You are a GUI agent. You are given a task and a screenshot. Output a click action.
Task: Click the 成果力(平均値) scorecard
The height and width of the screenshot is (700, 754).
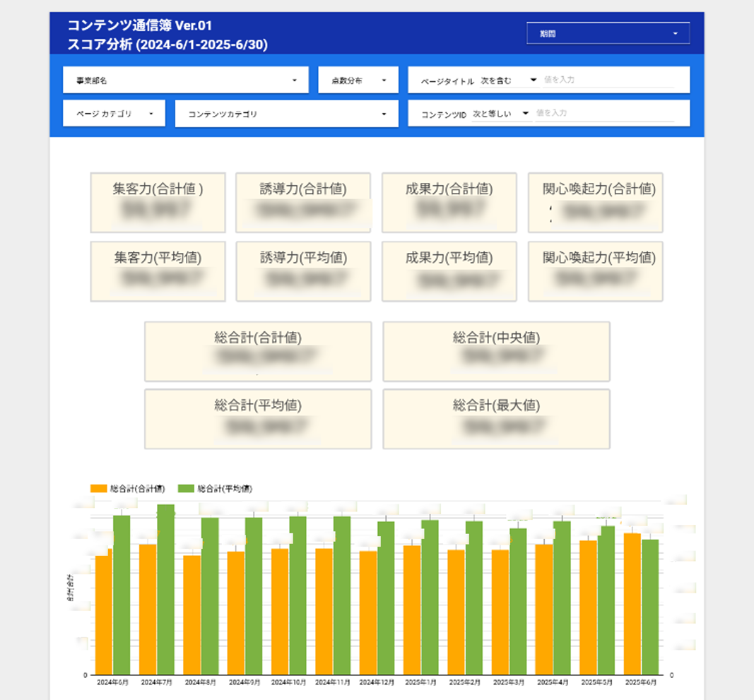pyautogui.click(x=449, y=272)
